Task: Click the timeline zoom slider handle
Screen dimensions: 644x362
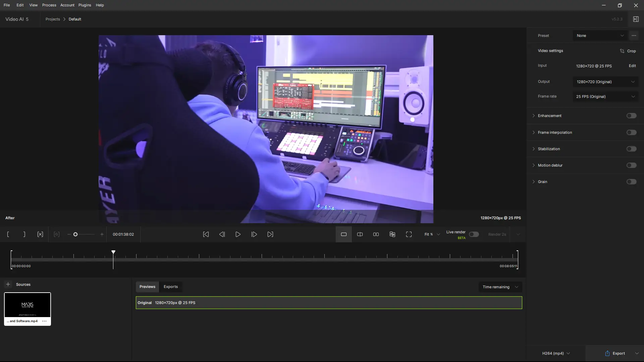Action: [x=75, y=234]
